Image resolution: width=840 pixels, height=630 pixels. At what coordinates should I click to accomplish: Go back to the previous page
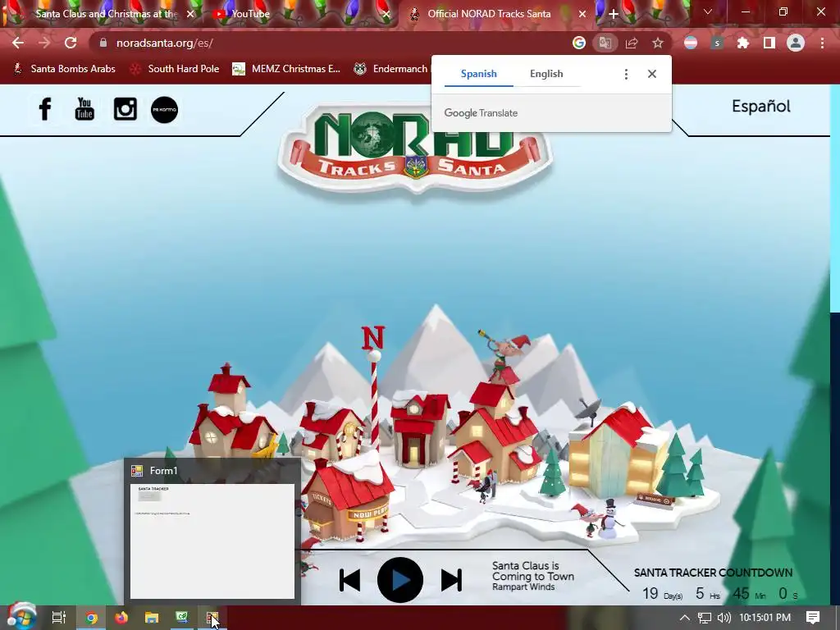point(18,43)
